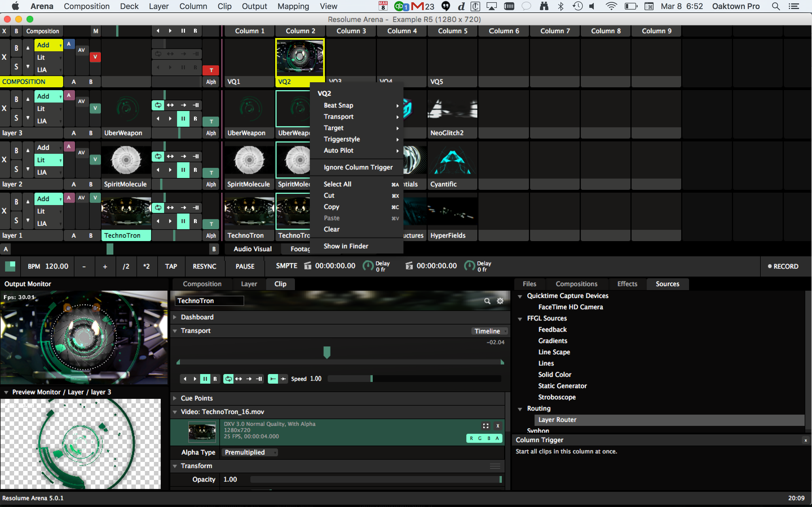Open the clip settings gear icon
812x507 pixels.
point(500,301)
